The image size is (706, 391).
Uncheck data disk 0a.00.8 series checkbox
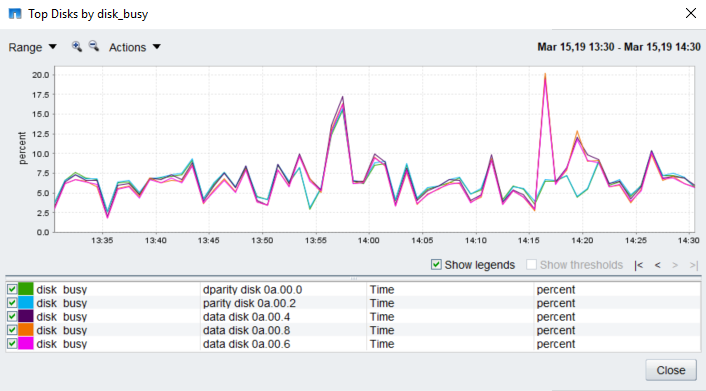pos(12,330)
